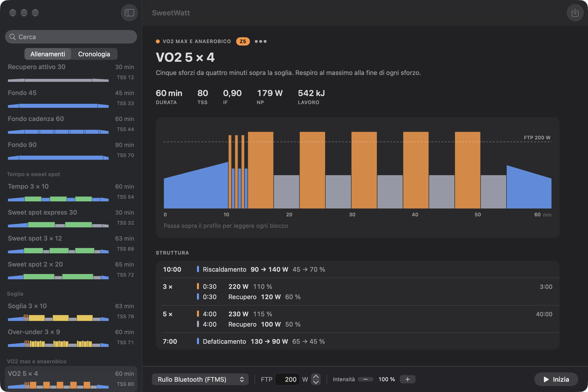This screenshot has height=392, width=588.
Task: Click the FTP value field showing 200
Action: coord(287,379)
